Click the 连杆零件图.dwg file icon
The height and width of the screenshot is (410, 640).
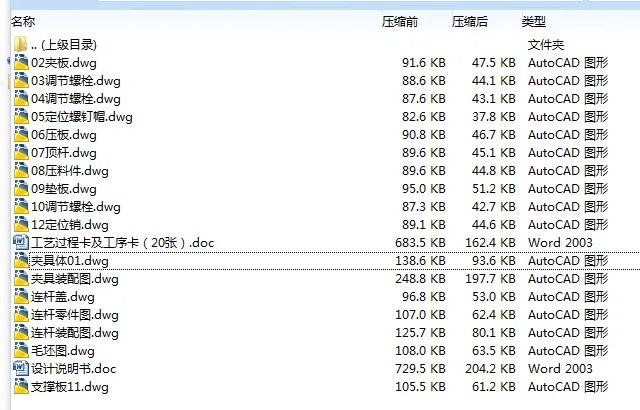[21, 314]
